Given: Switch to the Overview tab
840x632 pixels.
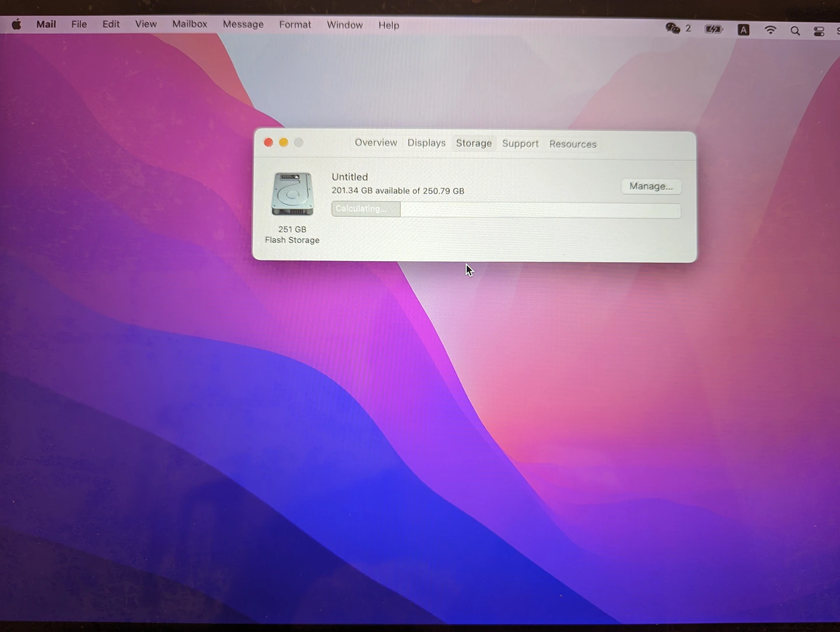Looking at the screenshot, I should [x=376, y=143].
